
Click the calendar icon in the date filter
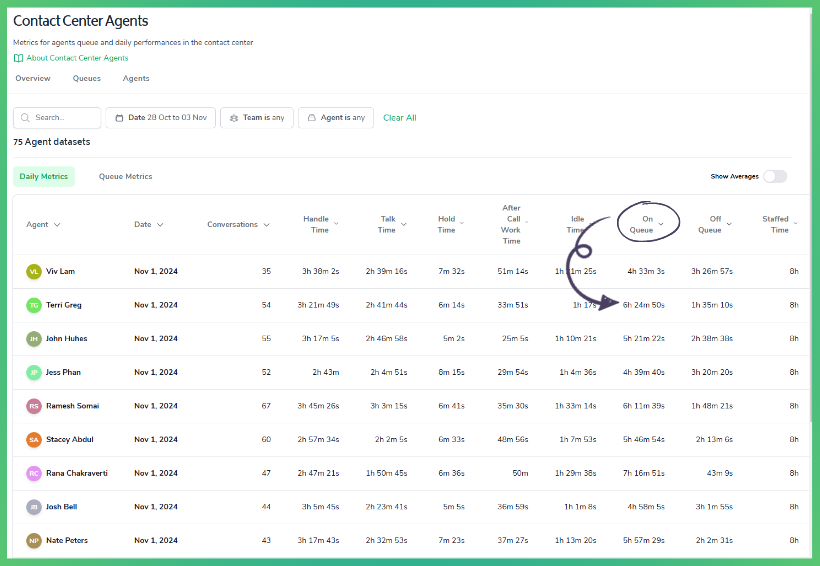click(x=119, y=118)
